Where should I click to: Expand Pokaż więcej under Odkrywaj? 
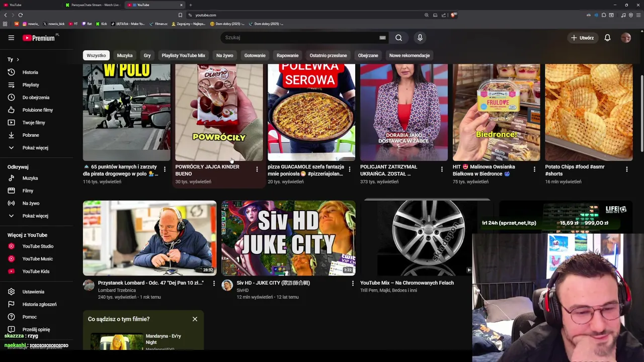point(35,216)
